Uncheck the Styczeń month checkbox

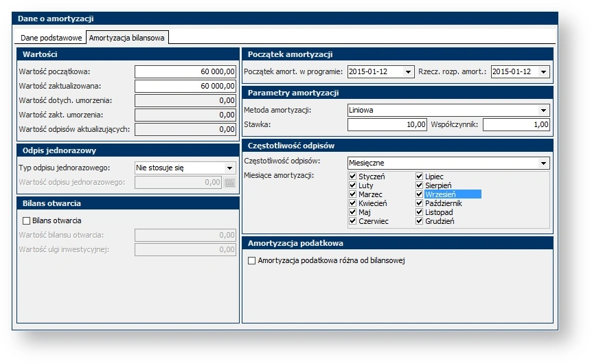point(352,176)
